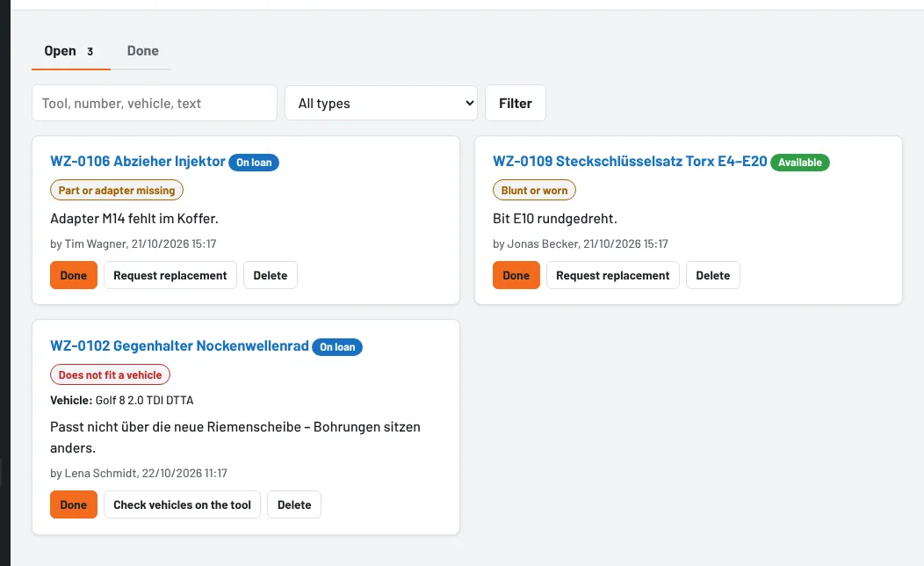Click the On loan badge on WZ-0102
The width and height of the screenshot is (924, 566).
pos(337,346)
